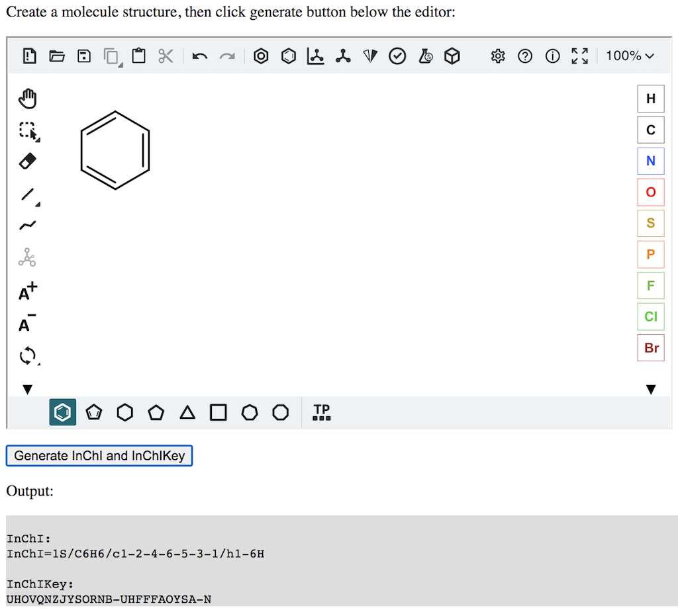Screen dimensions: 678x616
Task: Select the Nitrogen atom in the element panel
Action: point(650,161)
